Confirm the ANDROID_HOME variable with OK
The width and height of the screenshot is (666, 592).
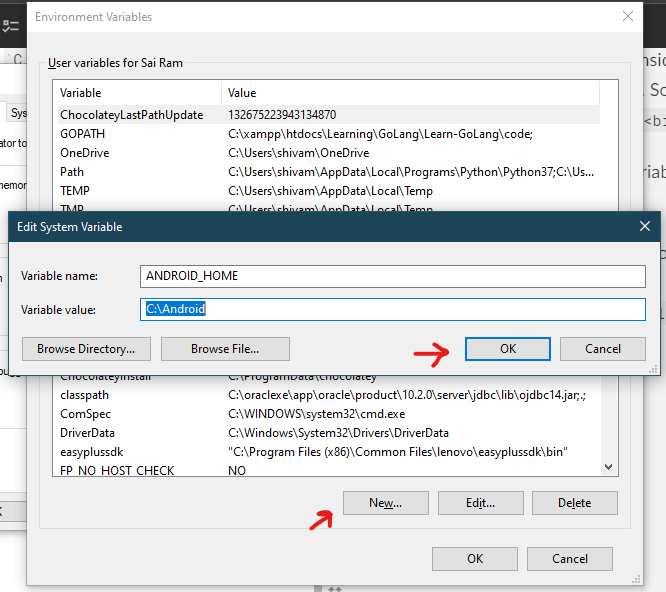(x=508, y=349)
